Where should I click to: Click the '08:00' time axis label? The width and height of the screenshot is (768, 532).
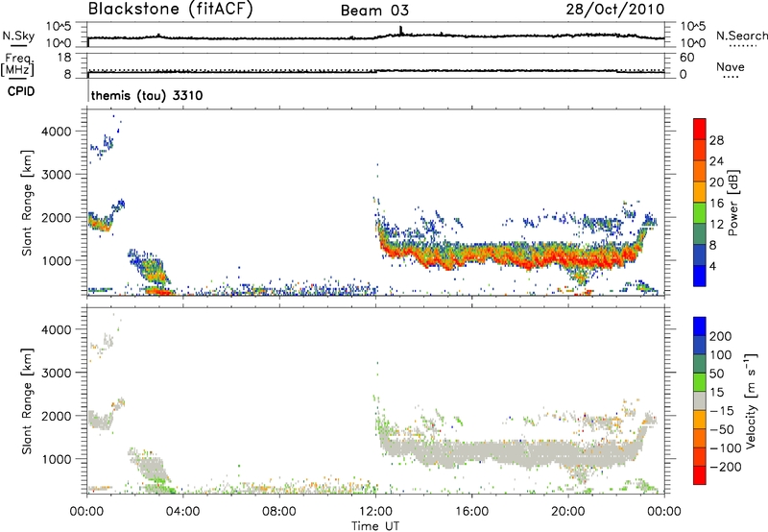279,512
